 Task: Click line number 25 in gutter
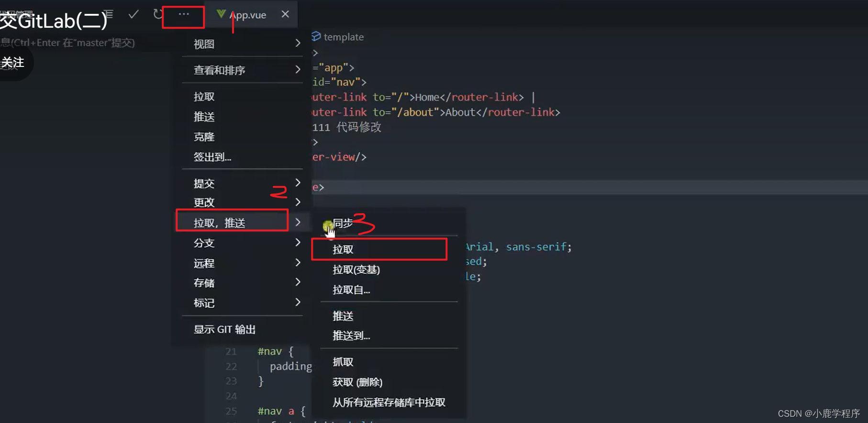click(231, 411)
